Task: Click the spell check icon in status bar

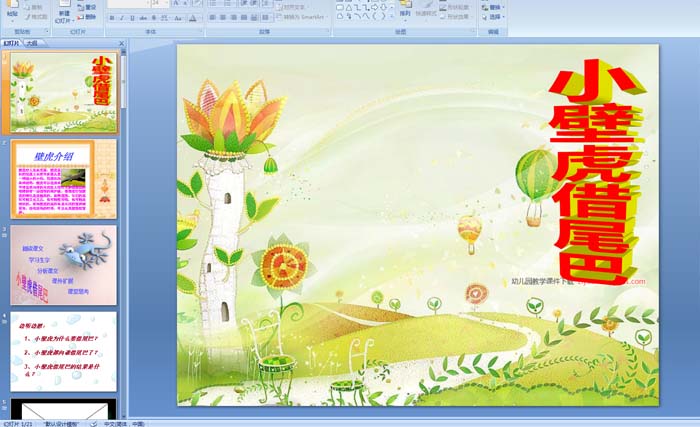Action: pos(93,423)
